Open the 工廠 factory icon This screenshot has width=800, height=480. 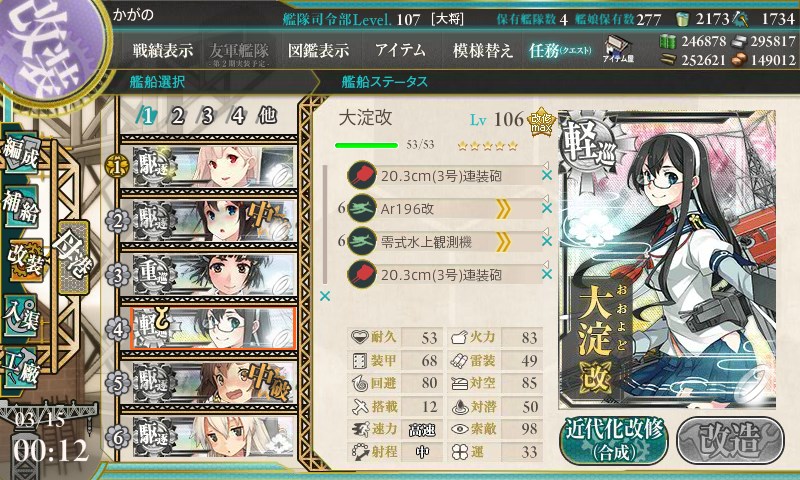coord(20,368)
